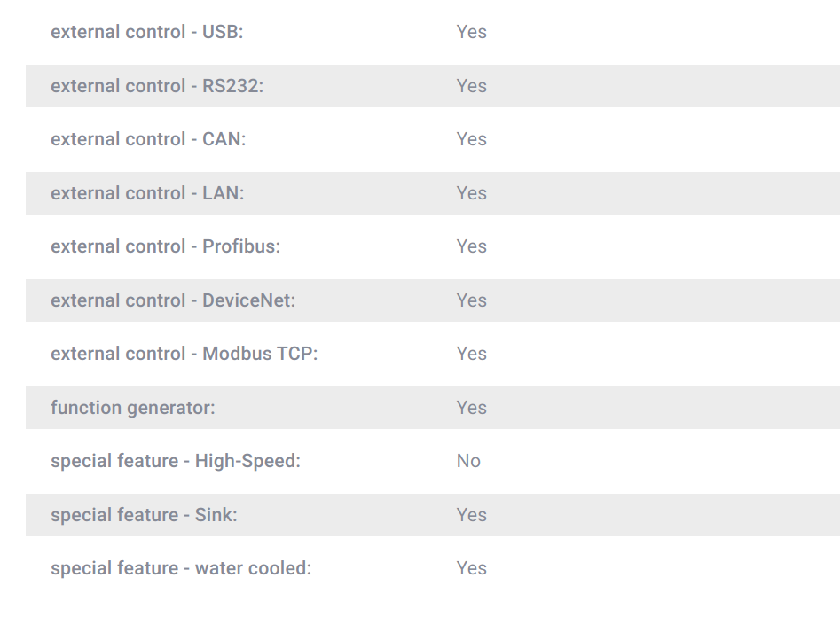Select the Yes value for LAN
This screenshot has width=840, height=640.
471,193
